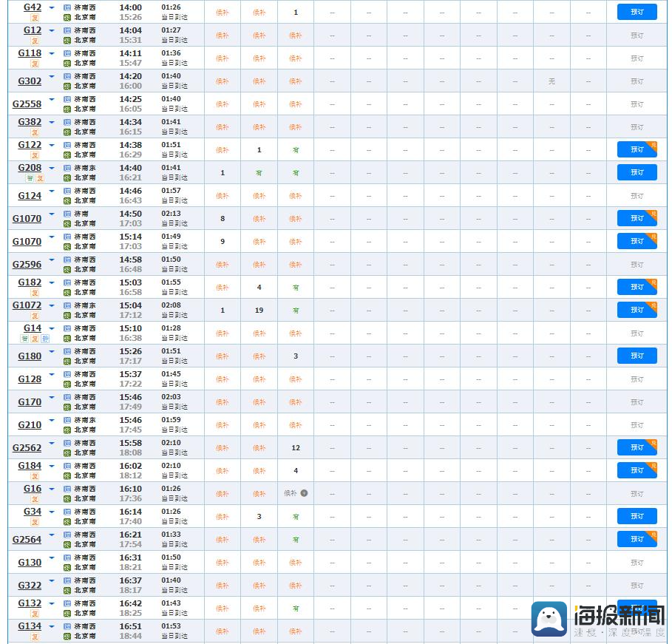Book train G208 with the 预订 button

[637, 172]
